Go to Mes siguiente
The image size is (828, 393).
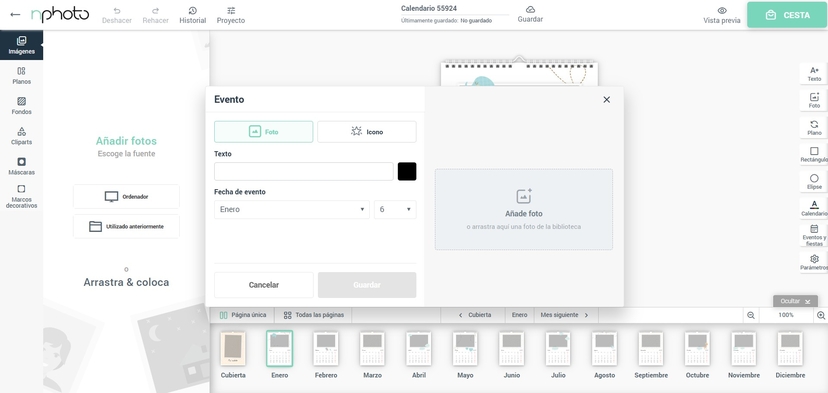(x=564, y=315)
